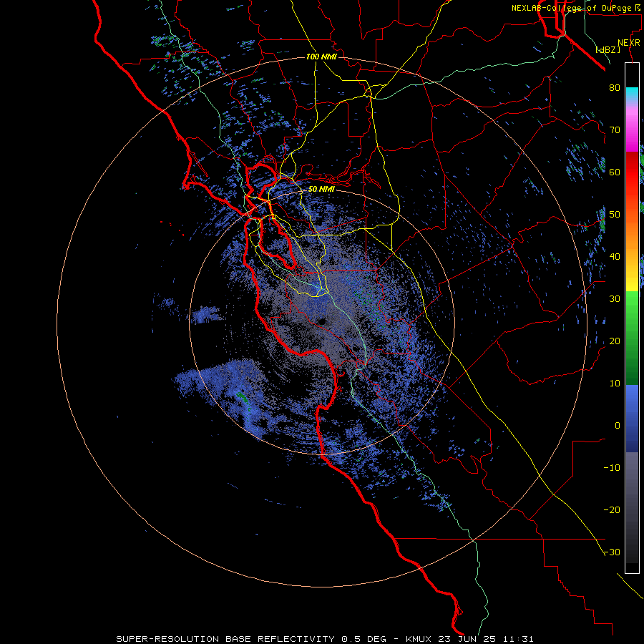
Task: Click the "50 NMI" range ring label
Action: [x=321, y=190]
